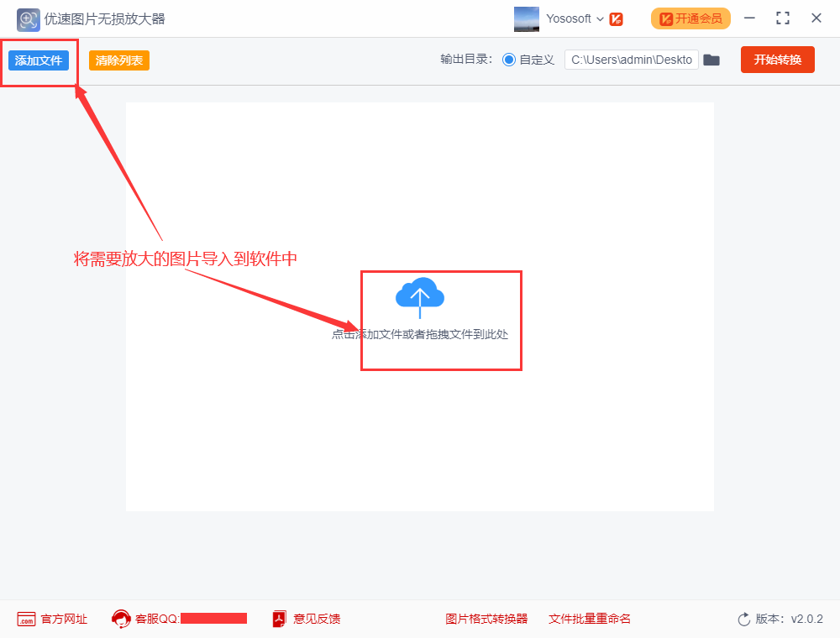
Task: Select the 自定义 output directory radio button
Action: point(510,60)
